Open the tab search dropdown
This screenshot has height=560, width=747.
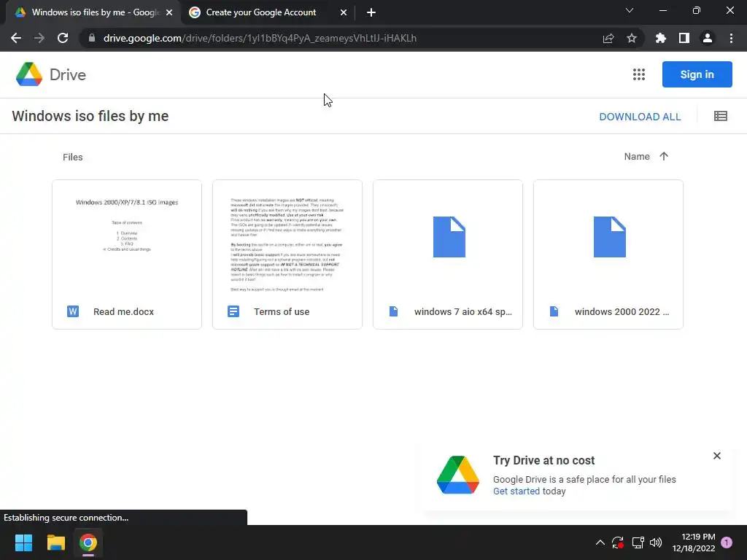(x=630, y=10)
